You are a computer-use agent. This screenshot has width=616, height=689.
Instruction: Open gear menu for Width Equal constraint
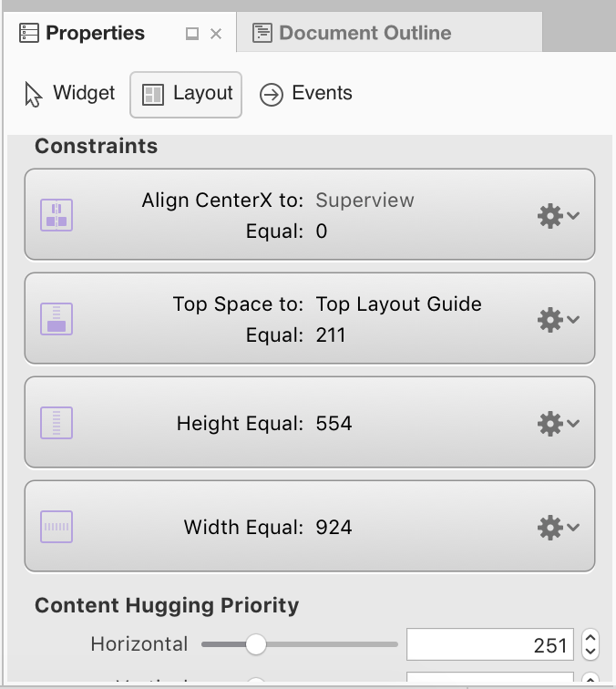pos(558,528)
